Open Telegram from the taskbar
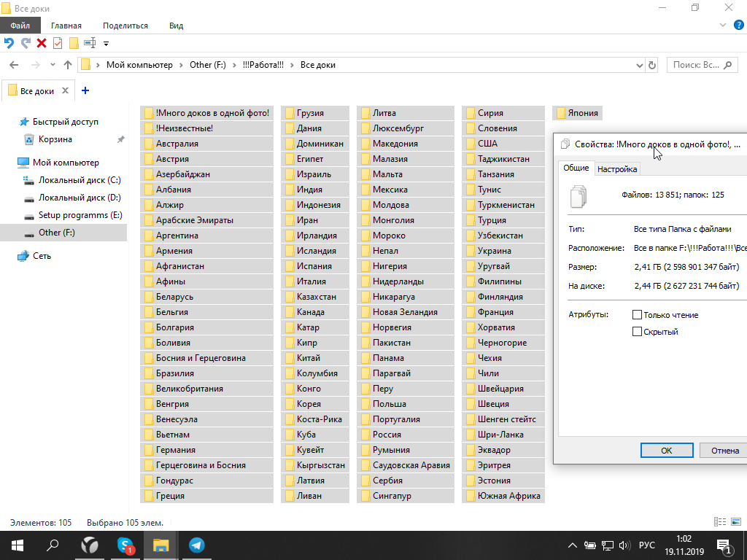747x560 pixels. 196,545
